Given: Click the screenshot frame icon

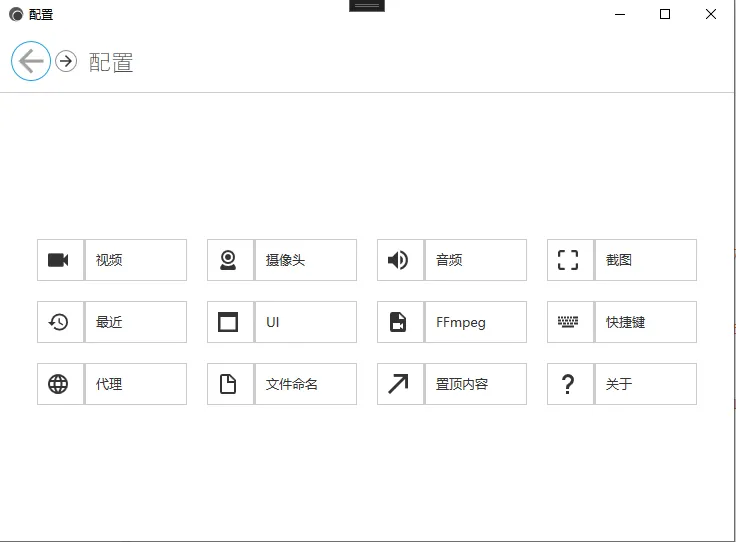Looking at the screenshot, I should (x=568, y=260).
